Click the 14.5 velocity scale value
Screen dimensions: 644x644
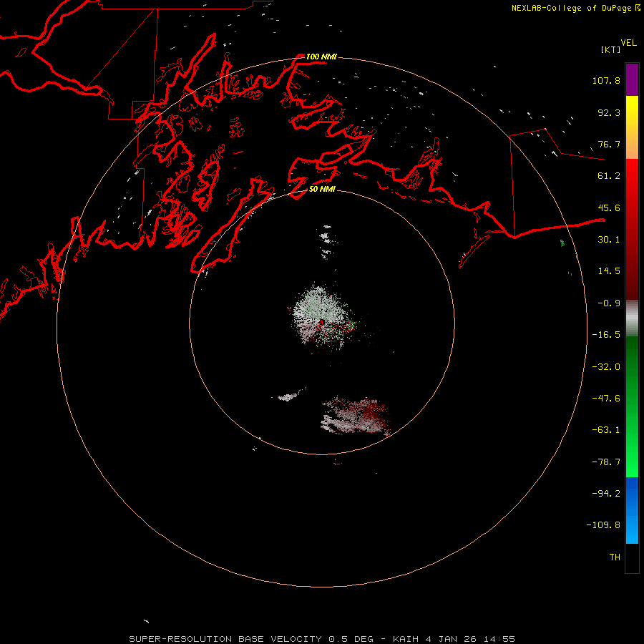(x=609, y=271)
